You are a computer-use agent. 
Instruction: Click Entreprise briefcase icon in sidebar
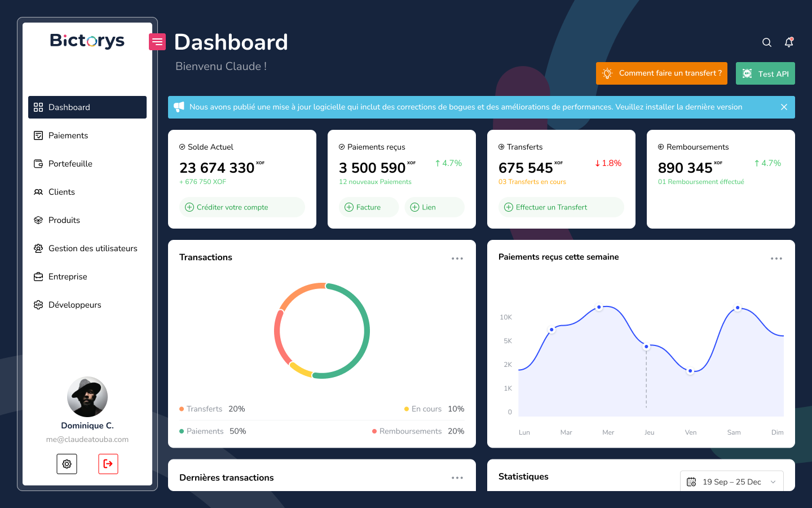[x=38, y=277]
